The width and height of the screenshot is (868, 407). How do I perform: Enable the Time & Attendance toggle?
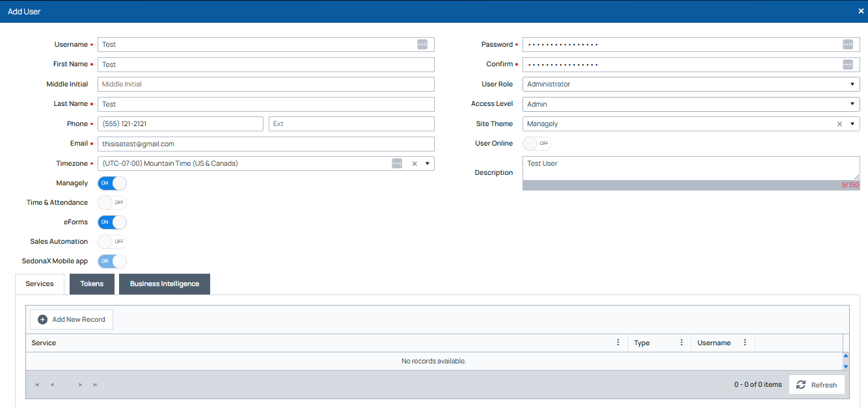pyautogui.click(x=112, y=203)
